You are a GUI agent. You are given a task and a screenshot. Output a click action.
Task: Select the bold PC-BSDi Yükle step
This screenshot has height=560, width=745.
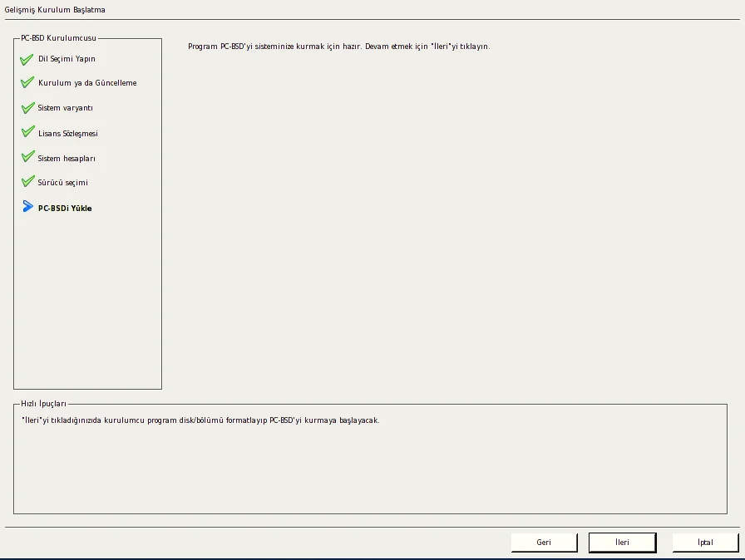click(x=65, y=209)
